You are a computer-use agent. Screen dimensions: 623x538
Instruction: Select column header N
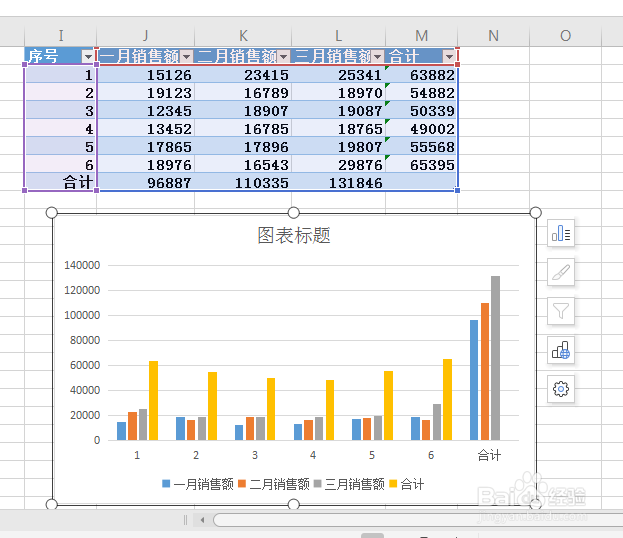click(x=493, y=36)
